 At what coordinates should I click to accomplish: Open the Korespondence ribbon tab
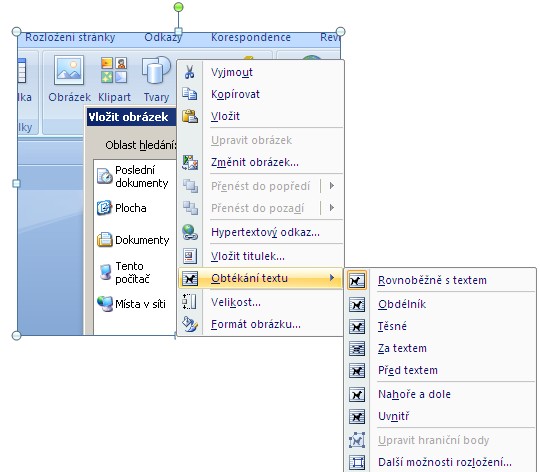(251, 37)
